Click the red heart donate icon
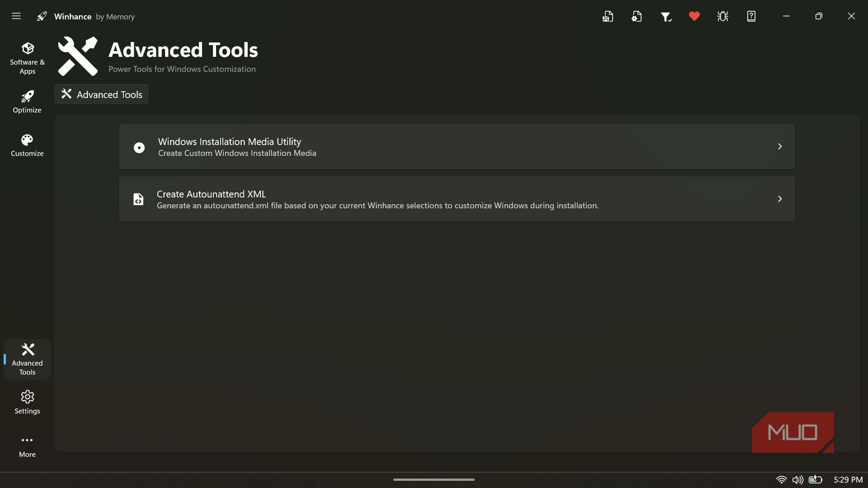The height and width of the screenshot is (488, 868). pyautogui.click(x=694, y=16)
